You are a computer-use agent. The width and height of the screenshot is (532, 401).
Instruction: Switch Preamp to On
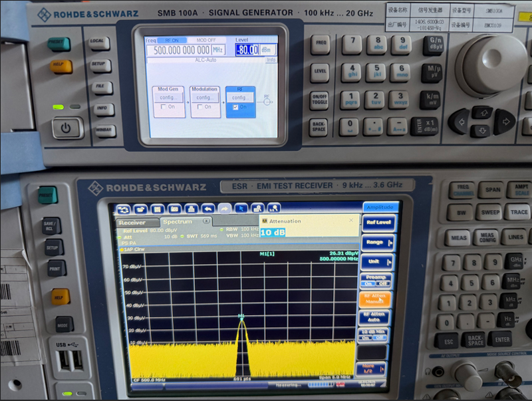pos(368,283)
